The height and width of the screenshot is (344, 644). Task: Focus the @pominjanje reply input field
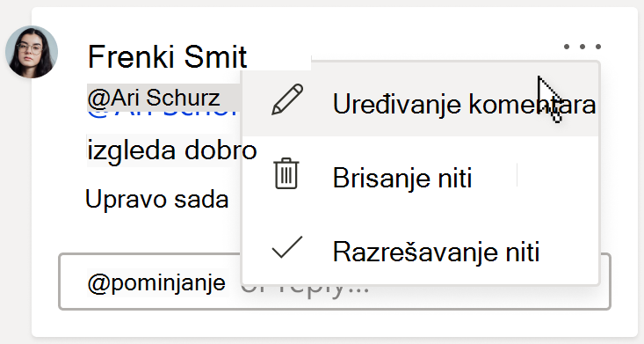pyautogui.click(x=335, y=282)
